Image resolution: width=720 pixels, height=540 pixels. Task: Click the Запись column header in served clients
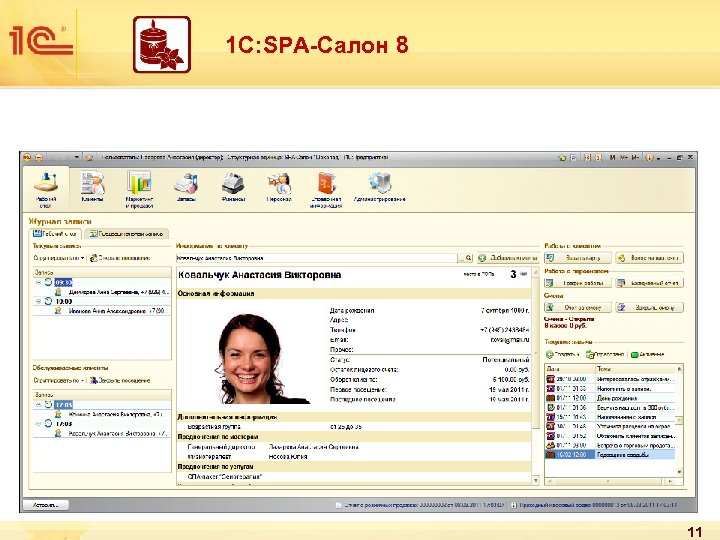(x=102, y=394)
